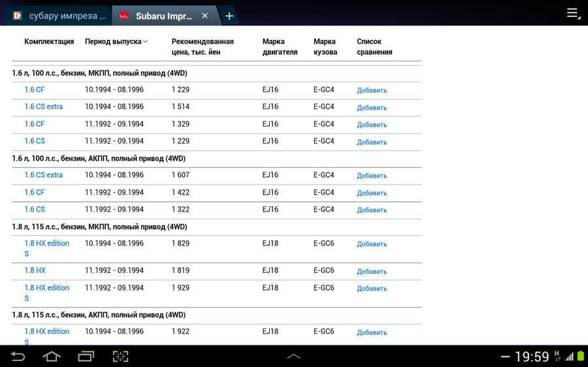Open 1.8 HX edition S priced 1 922

[47, 336]
